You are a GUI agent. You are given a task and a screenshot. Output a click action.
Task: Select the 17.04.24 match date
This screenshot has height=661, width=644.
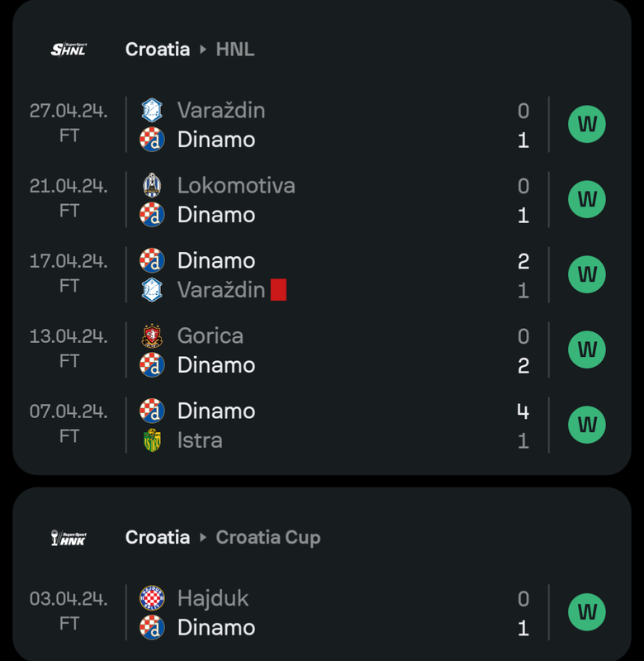pos(69,261)
